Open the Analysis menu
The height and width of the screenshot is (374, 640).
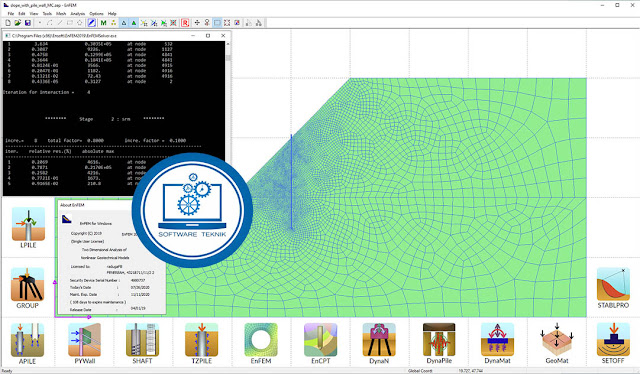click(78, 13)
